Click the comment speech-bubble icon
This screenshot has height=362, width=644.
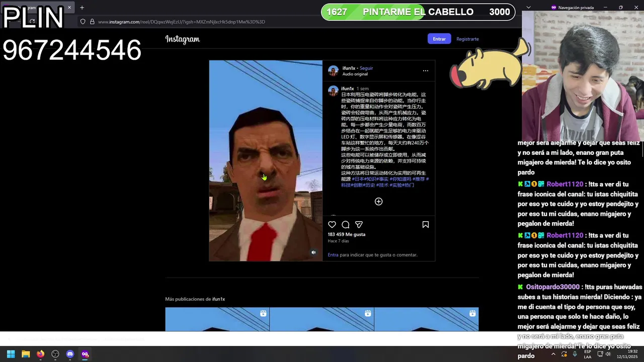(346, 225)
